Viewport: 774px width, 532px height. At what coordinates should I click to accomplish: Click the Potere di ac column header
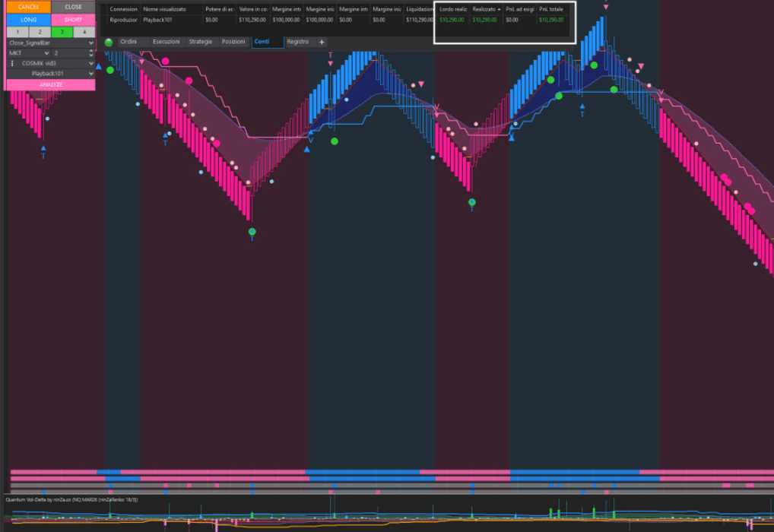pos(220,9)
